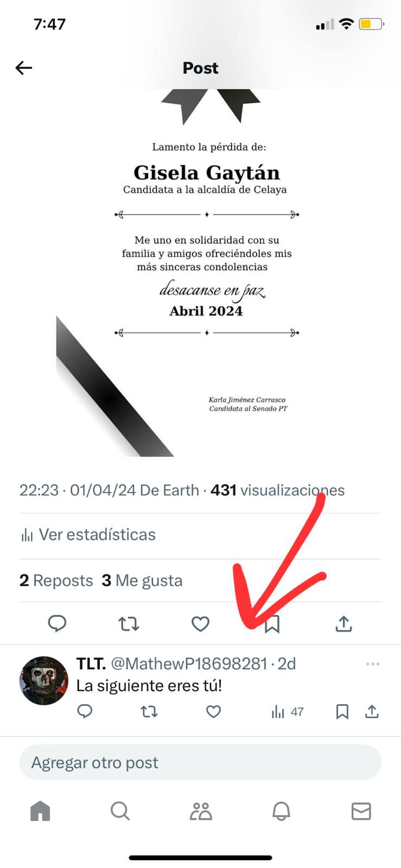Open the Search tab
401x868 pixels.
pyautogui.click(x=120, y=812)
